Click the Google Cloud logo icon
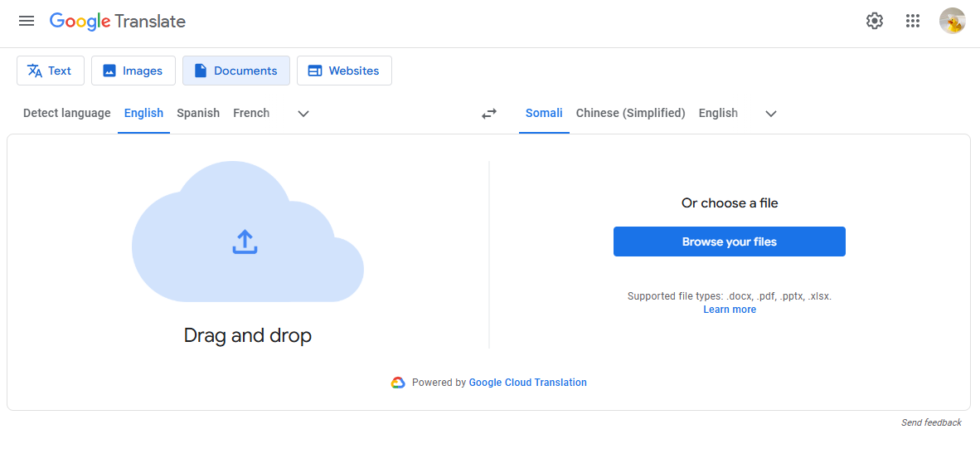 399,383
